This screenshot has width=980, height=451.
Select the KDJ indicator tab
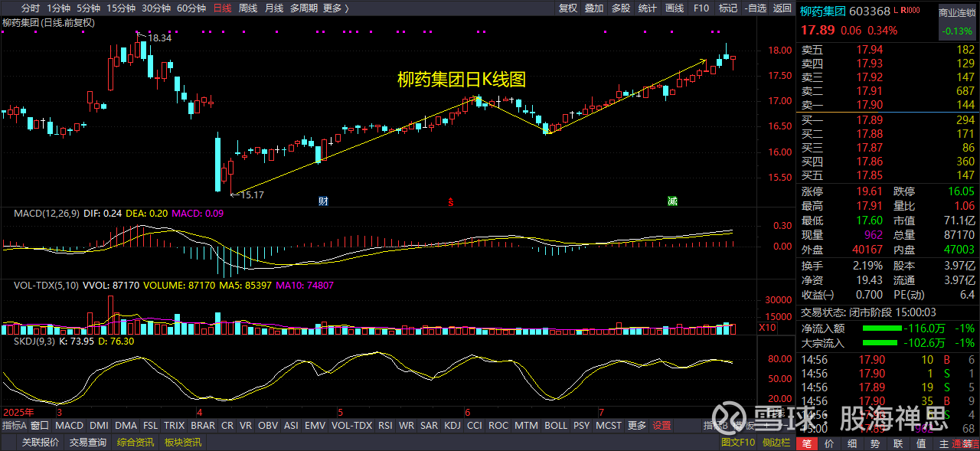pyautogui.click(x=452, y=426)
